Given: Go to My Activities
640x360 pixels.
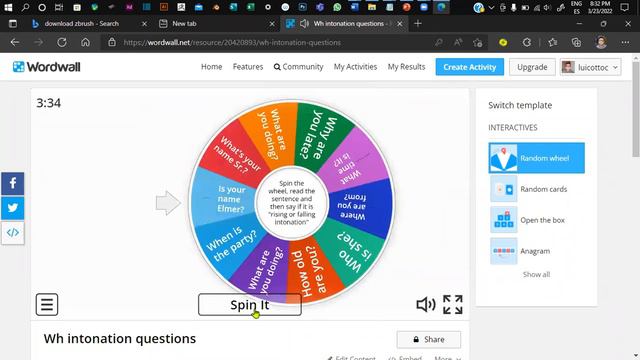Looking at the screenshot, I should point(355,67).
